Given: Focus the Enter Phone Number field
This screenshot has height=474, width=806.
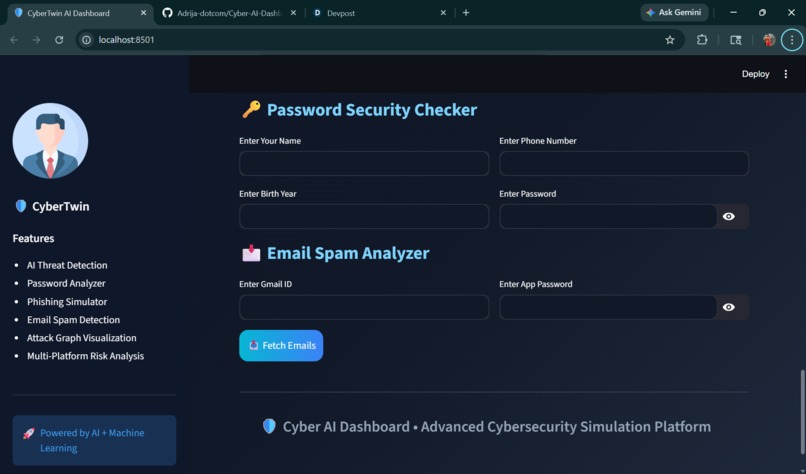Looking at the screenshot, I should pyautogui.click(x=624, y=163).
